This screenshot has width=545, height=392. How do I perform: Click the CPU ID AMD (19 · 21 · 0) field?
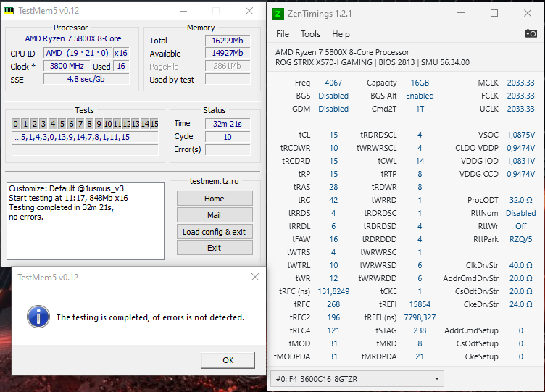click(x=77, y=53)
